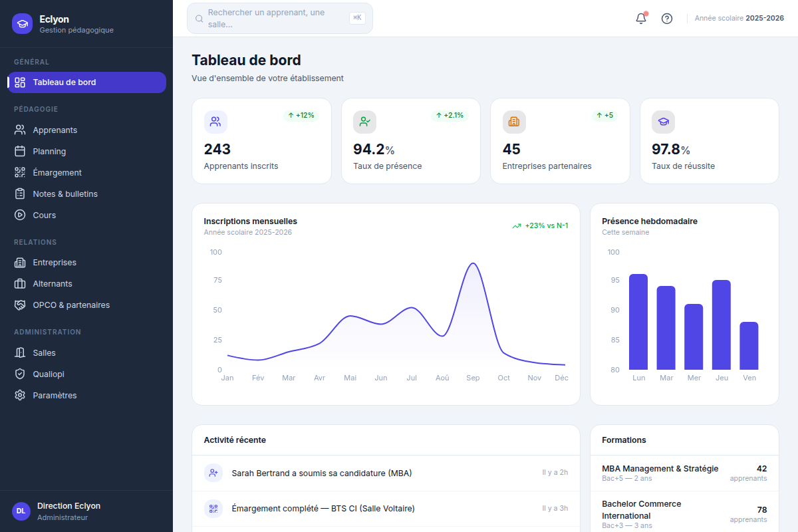Click the Émargement QR code activity icon
The image size is (798, 532).
pos(213,509)
